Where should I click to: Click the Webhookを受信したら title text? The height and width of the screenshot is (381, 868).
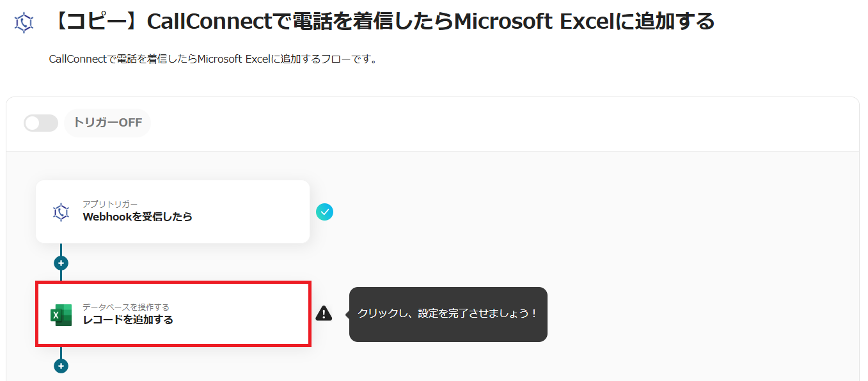[138, 217]
